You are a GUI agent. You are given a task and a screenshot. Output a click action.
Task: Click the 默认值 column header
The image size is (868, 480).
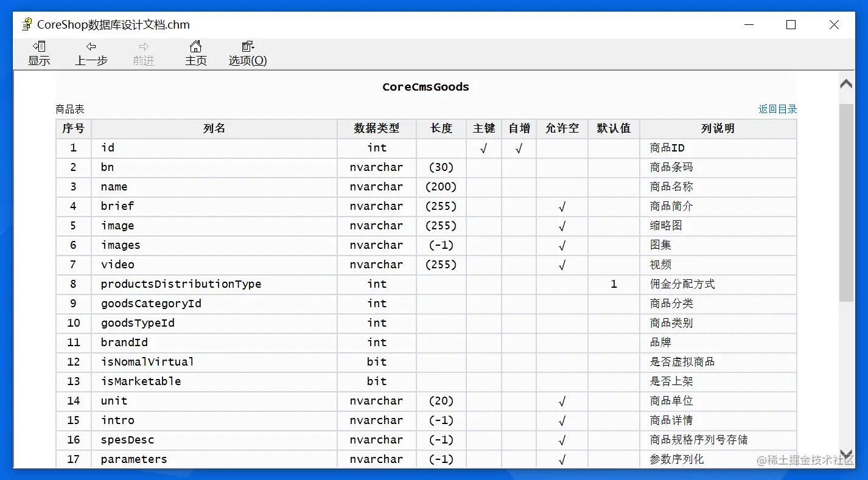point(614,128)
